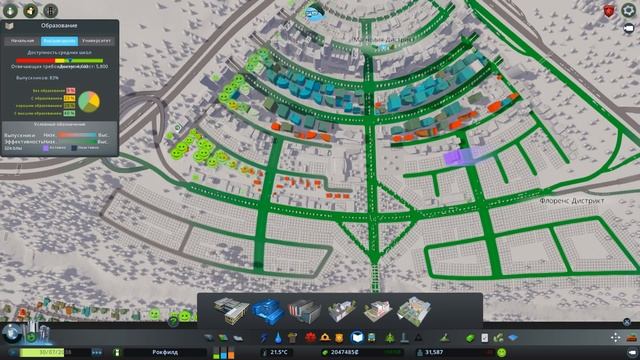Switch to the highlighted middle education tab

tap(59, 41)
